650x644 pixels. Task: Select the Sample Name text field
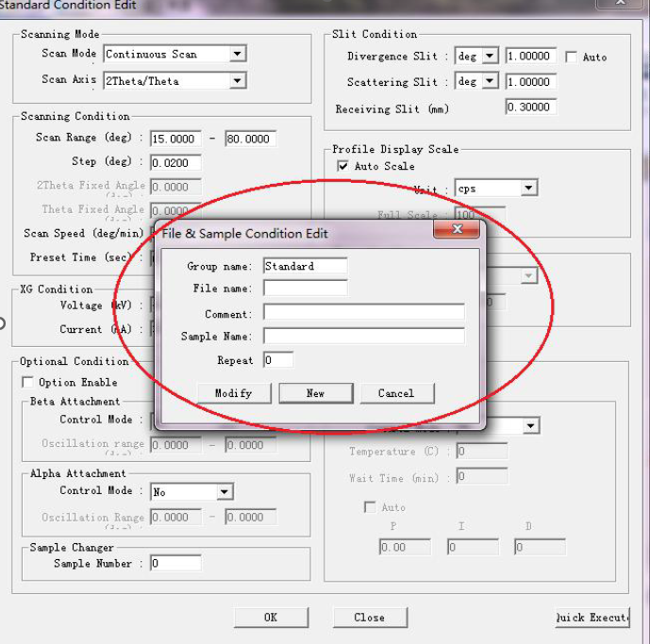[363, 336]
